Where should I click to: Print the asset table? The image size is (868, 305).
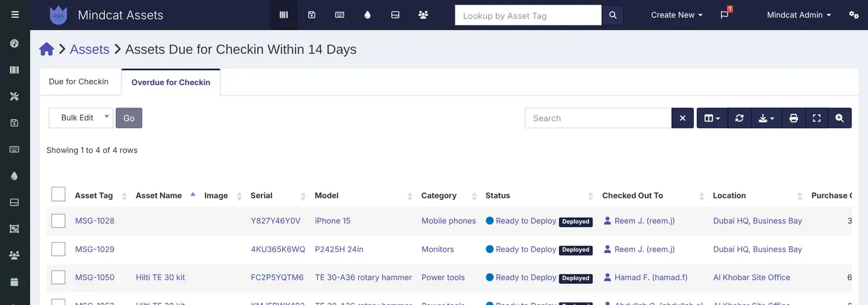794,118
